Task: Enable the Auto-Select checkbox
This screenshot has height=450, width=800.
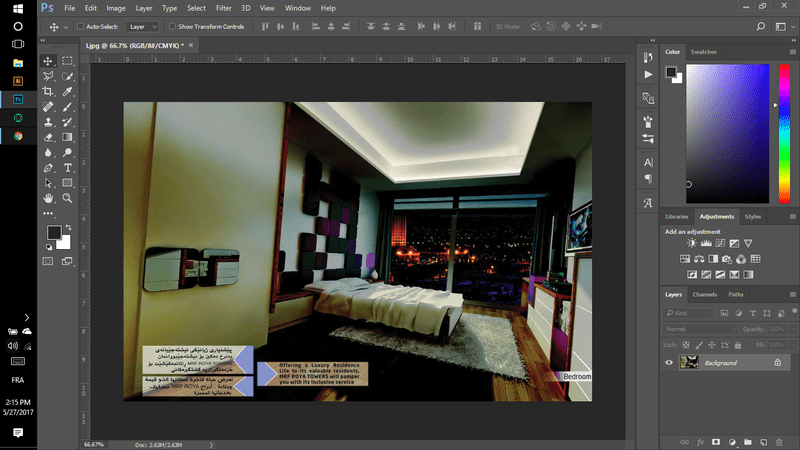Action: tap(81, 27)
